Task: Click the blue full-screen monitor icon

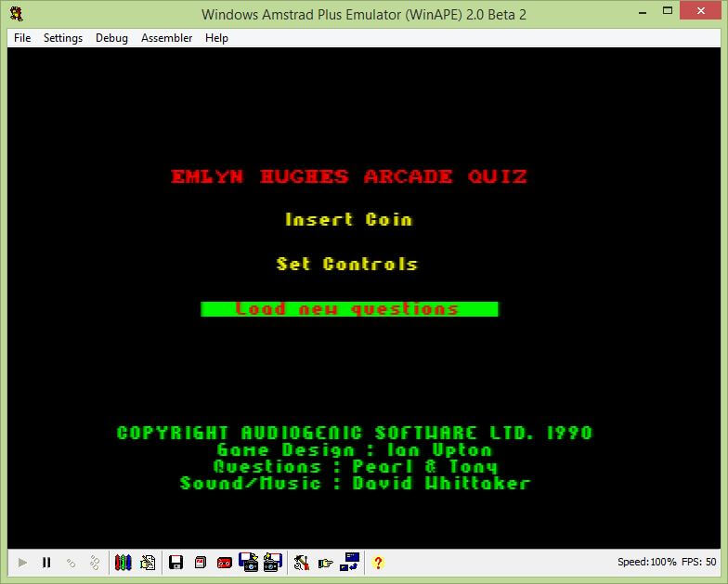Action: pos(349,562)
